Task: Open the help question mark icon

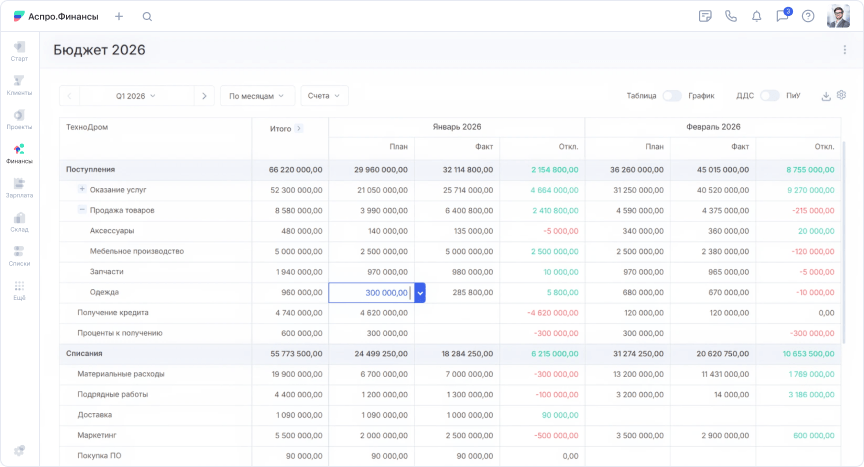Action: pos(808,17)
